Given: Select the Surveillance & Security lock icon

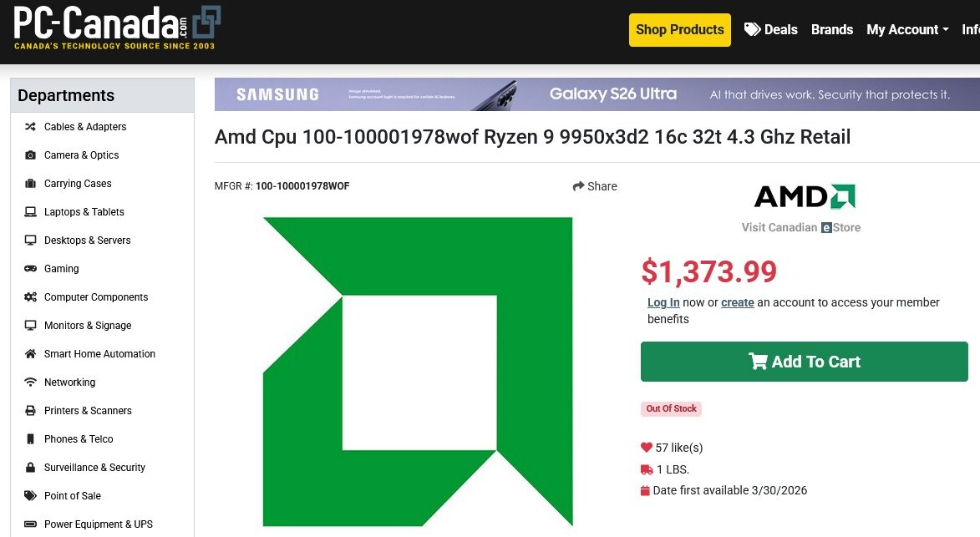Looking at the screenshot, I should point(29,468).
